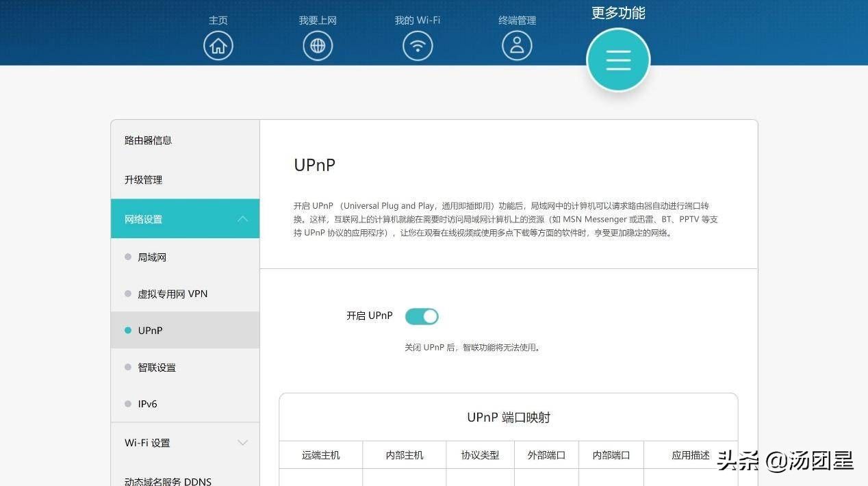
Task: Click the UPnP 端口映射 table title
Action: (x=509, y=418)
